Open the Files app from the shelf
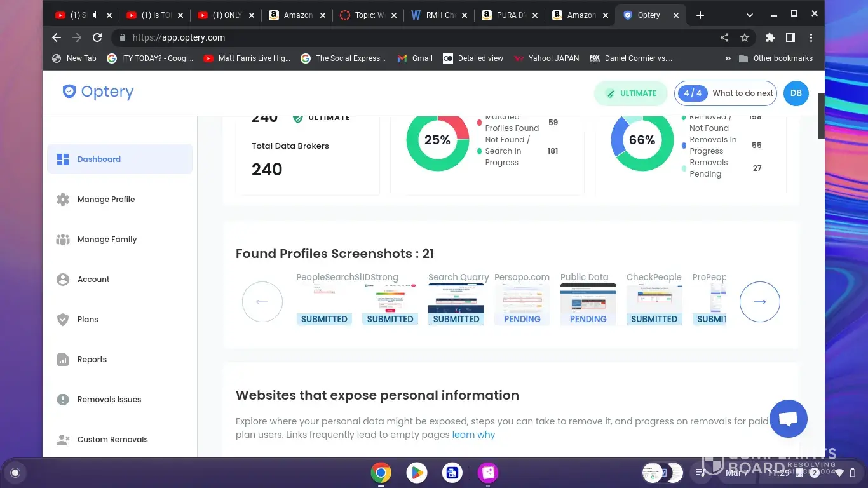 452,473
